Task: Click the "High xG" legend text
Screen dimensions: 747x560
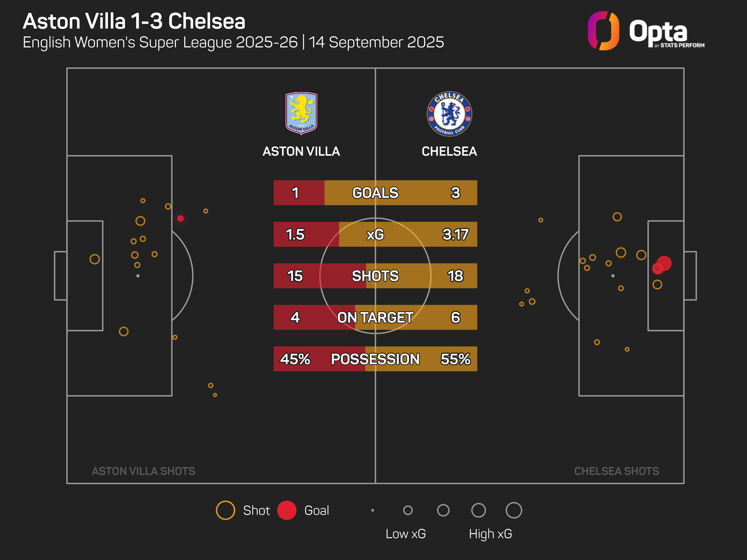Action: (x=490, y=534)
